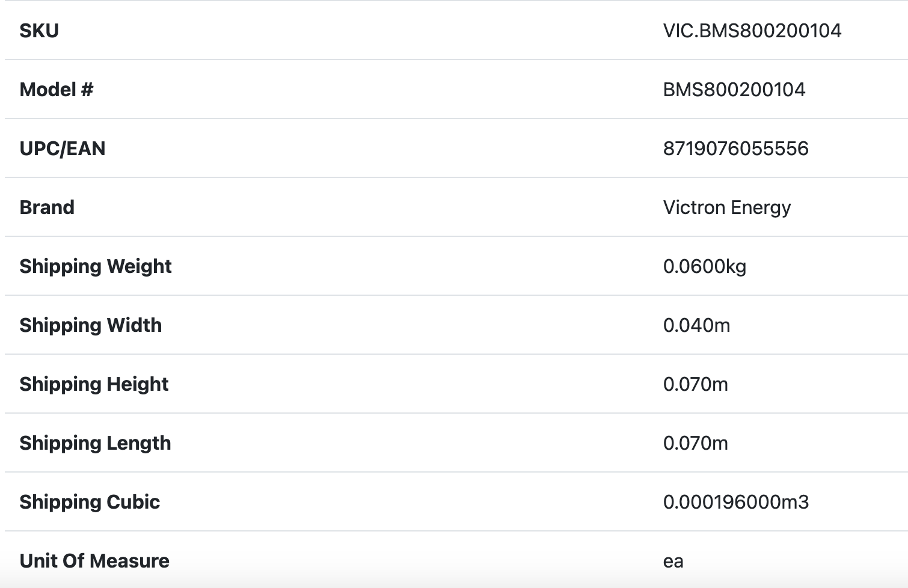Click the Model # label
Screen dimensions: 908x588
coord(57,90)
